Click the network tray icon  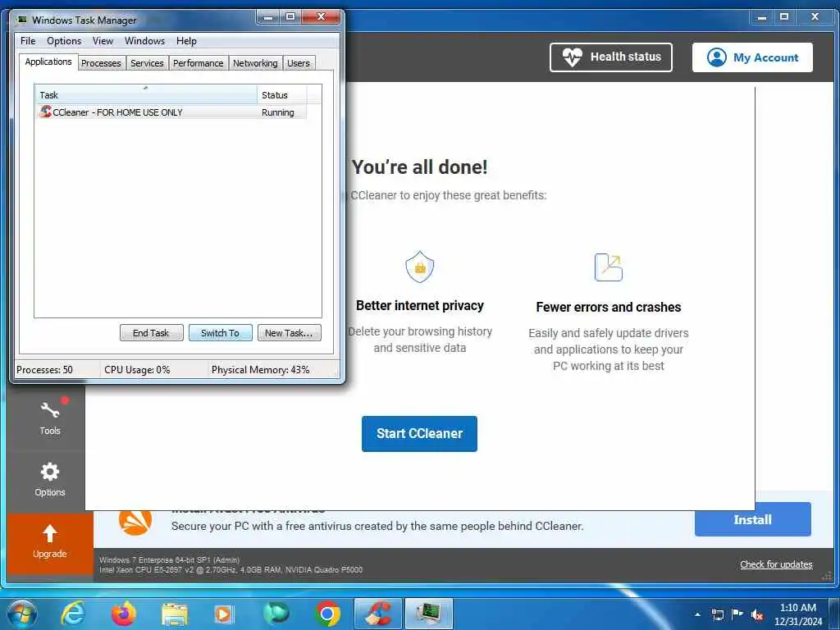[717, 614]
